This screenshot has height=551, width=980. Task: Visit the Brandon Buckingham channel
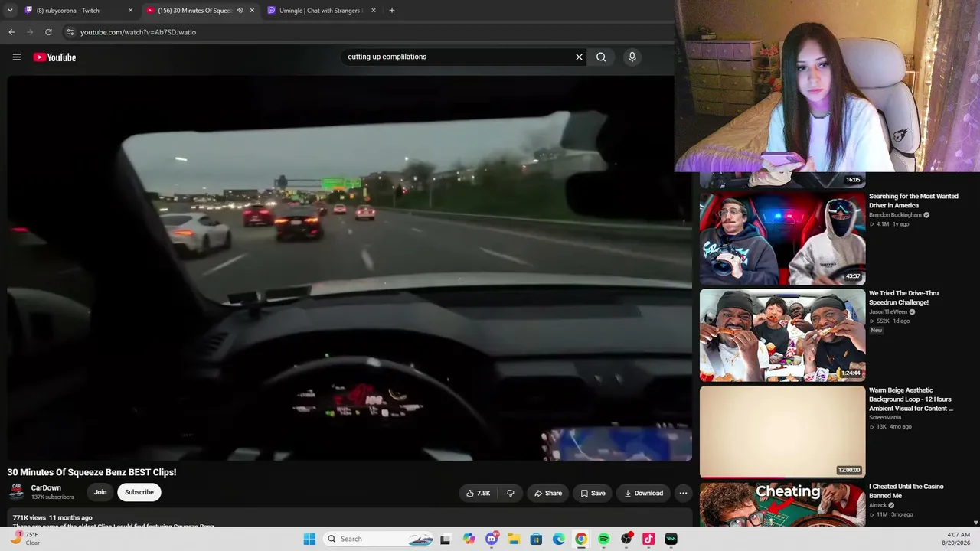895,215
